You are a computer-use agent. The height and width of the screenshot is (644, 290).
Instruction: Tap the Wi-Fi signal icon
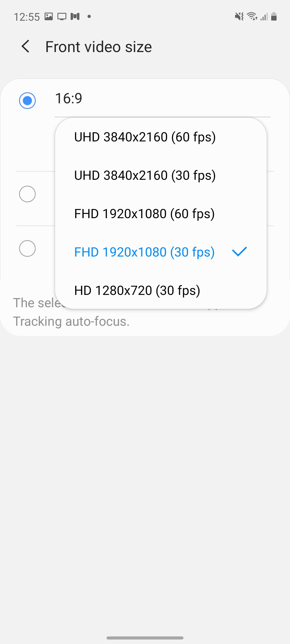pyautogui.click(x=252, y=17)
